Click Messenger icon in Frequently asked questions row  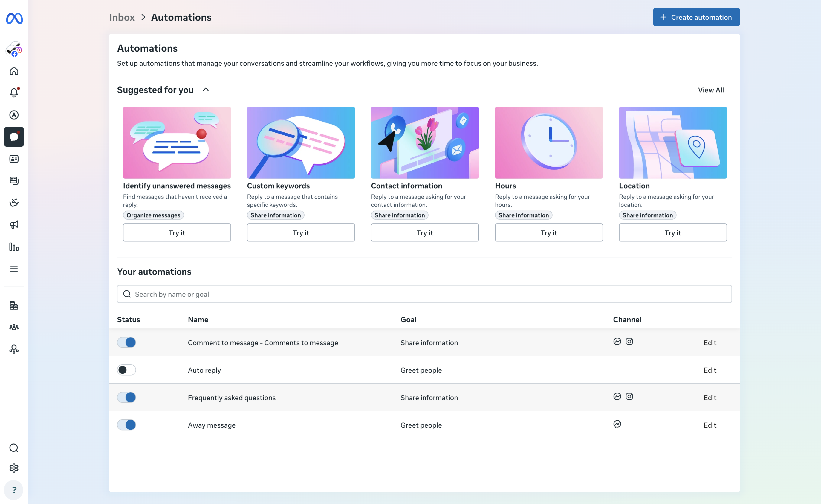pos(617,397)
